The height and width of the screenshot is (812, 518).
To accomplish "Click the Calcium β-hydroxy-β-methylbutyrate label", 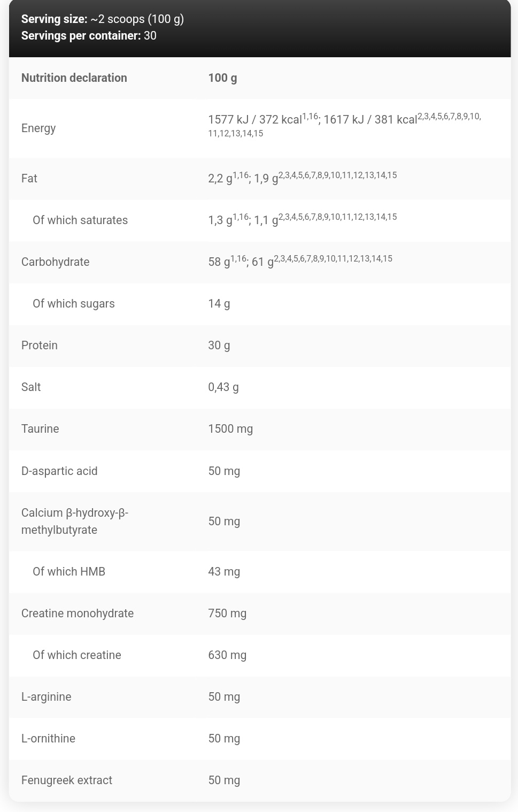I will click(75, 522).
